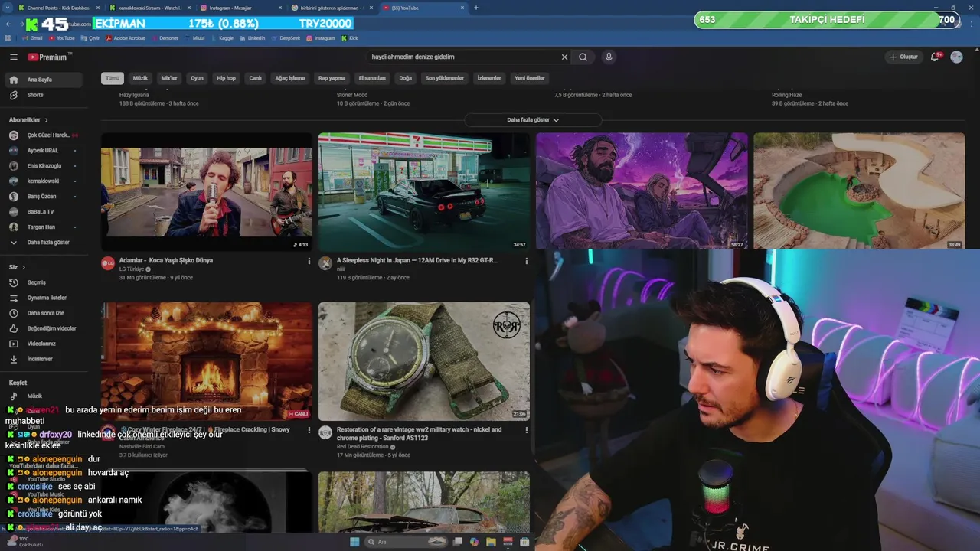Expand the Siz section arrow

point(24,267)
